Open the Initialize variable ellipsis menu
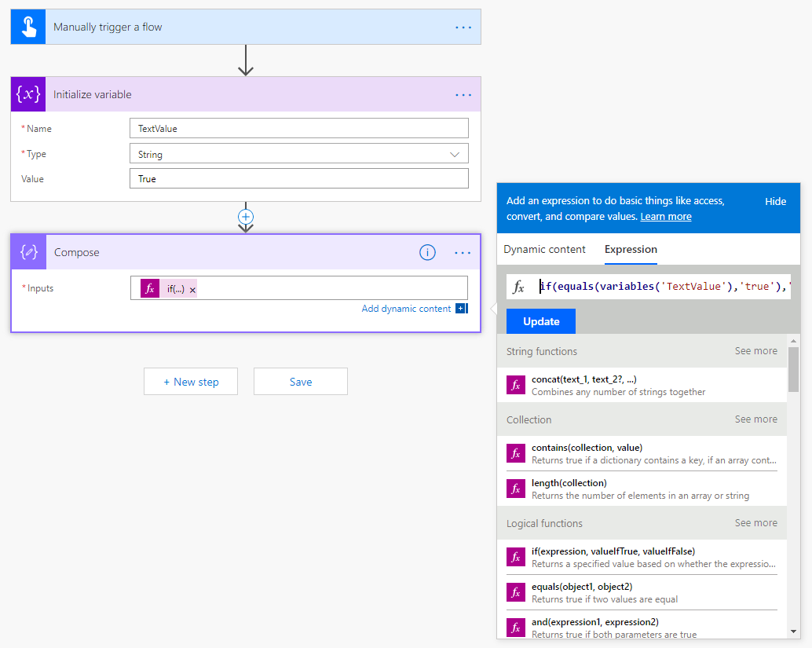812x648 pixels. click(x=463, y=95)
